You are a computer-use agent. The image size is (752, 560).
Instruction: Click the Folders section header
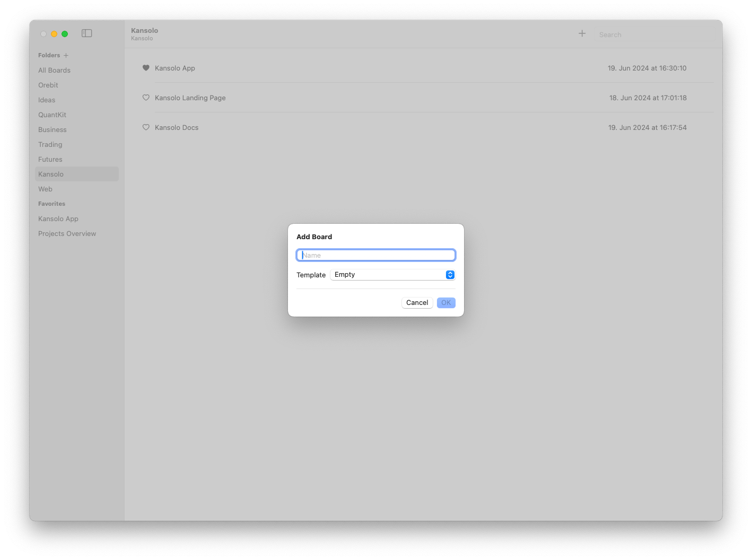pos(49,55)
